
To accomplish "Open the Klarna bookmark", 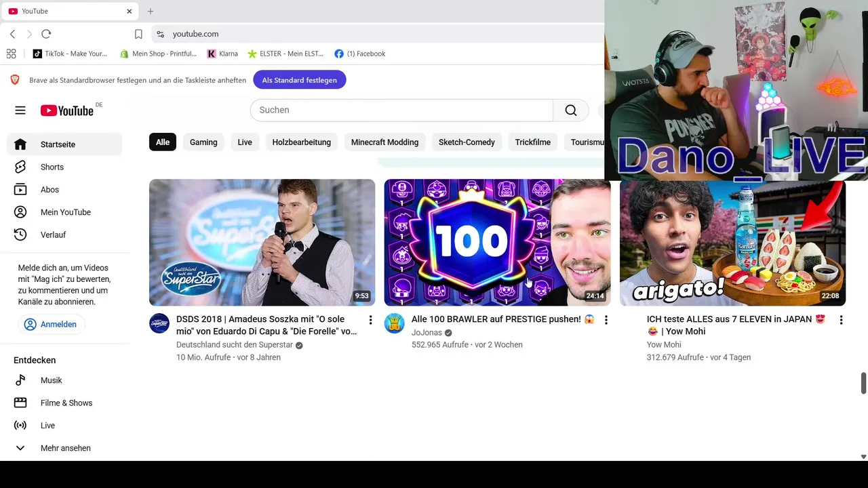I will pos(222,54).
